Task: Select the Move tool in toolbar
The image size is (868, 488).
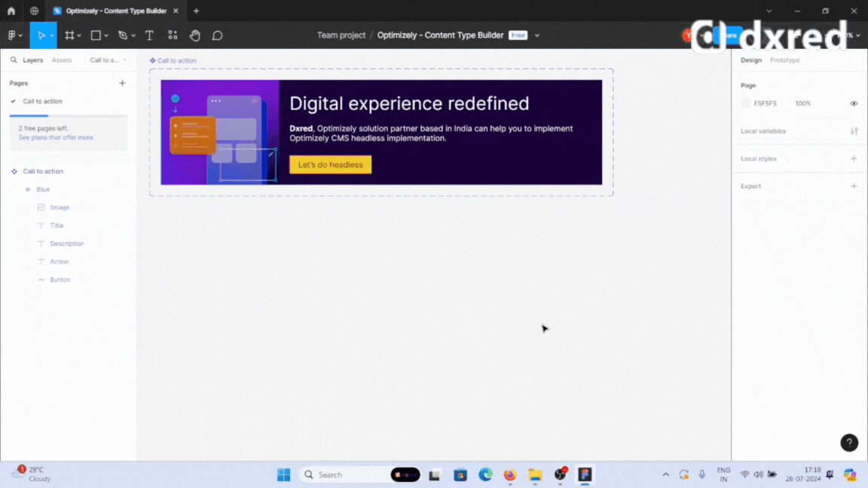Action: (x=41, y=35)
